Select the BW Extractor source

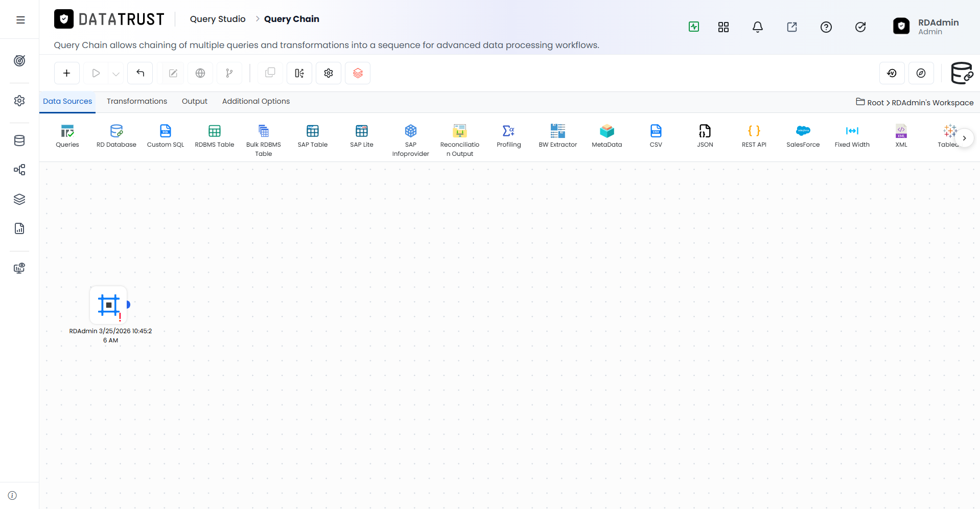pos(558,136)
